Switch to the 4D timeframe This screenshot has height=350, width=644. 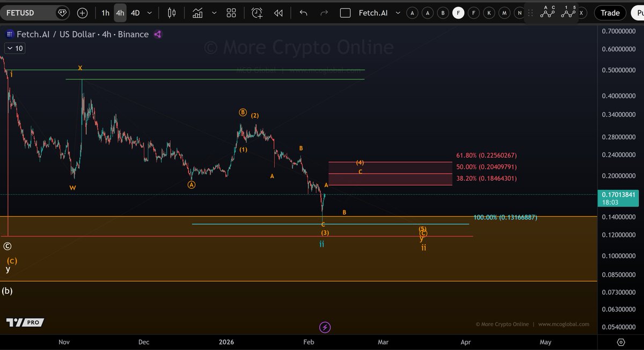[x=135, y=13]
